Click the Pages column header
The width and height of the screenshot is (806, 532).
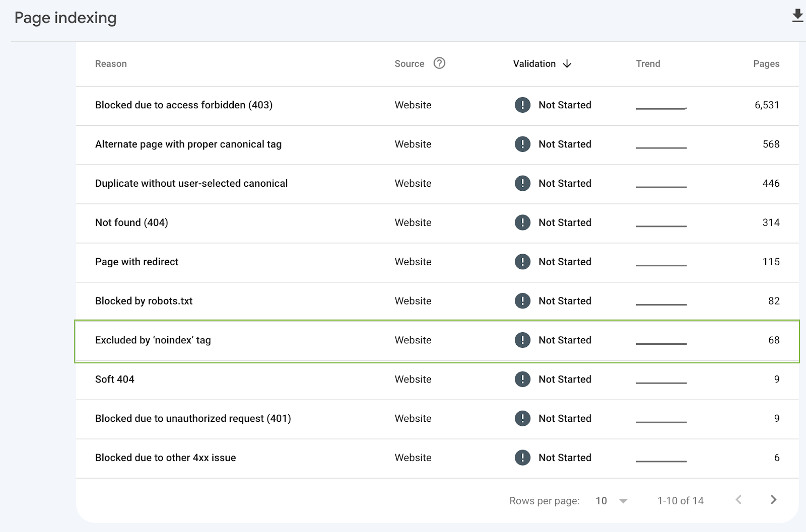[x=766, y=64]
